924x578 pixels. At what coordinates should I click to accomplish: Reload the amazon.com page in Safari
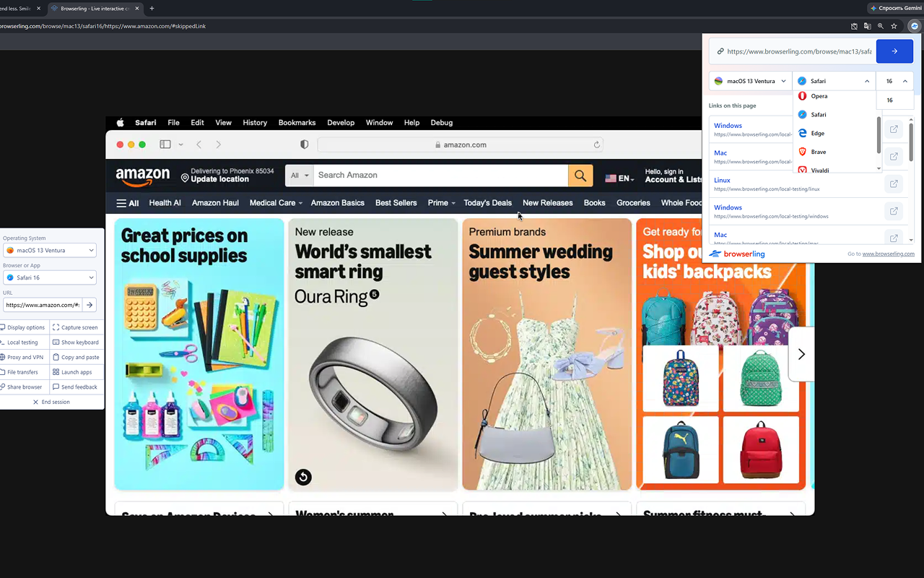tap(597, 144)
